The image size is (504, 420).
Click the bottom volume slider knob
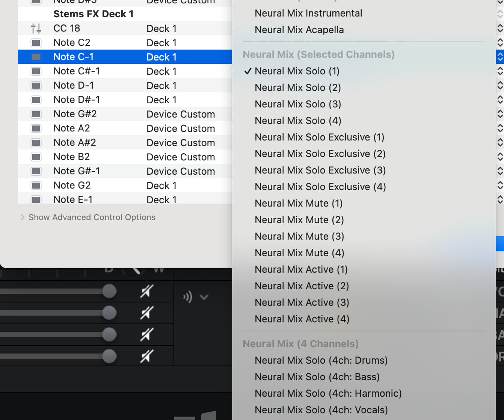[109, 357]
